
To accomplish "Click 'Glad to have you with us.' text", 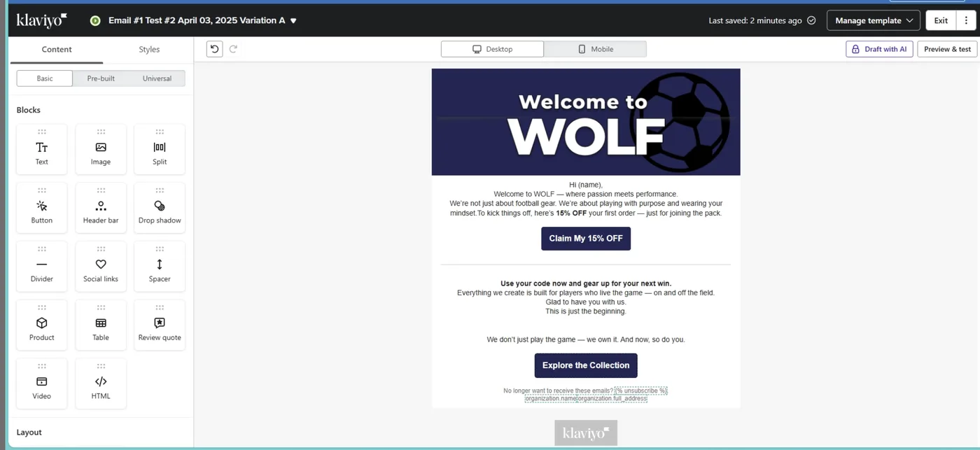I will pyautogui.click(x=586, y=302).
